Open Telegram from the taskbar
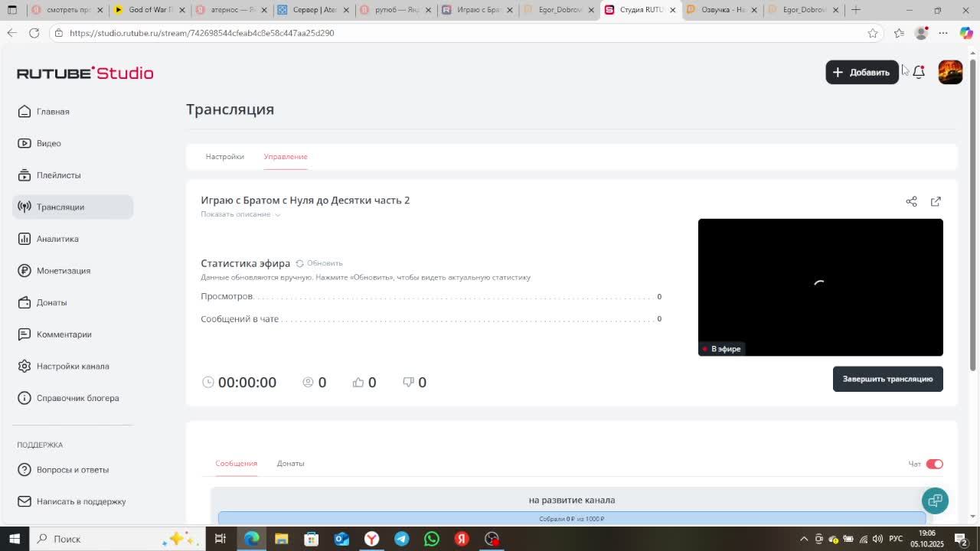The image size is (980, 551). coord(401,539)
